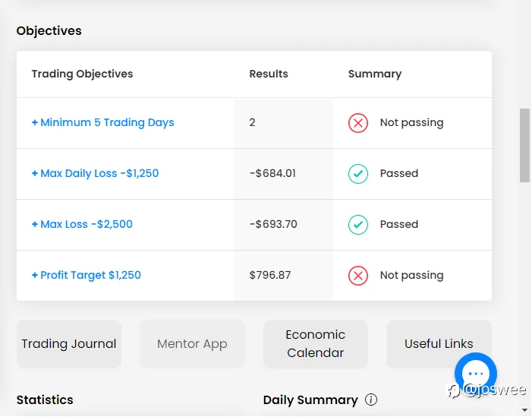Click the Summary column header
532x417 pixels.
(x=375, y=74)
